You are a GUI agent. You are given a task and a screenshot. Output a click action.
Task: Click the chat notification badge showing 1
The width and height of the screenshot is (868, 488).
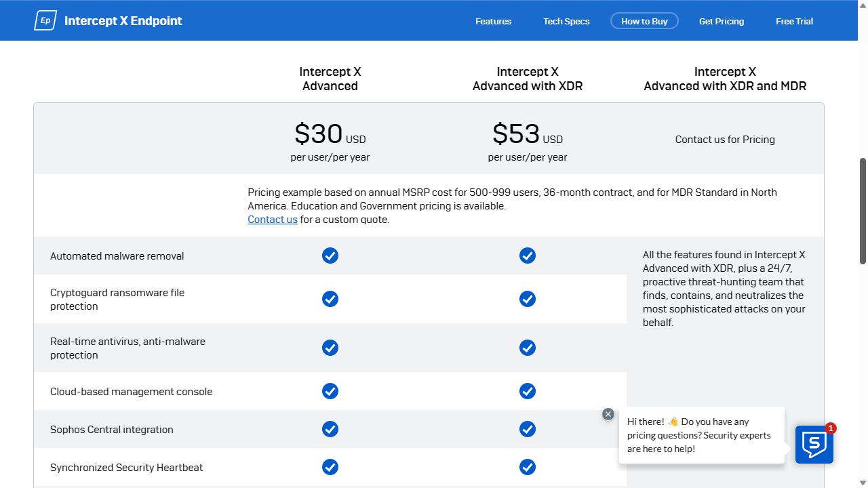(x=830, y=429)
